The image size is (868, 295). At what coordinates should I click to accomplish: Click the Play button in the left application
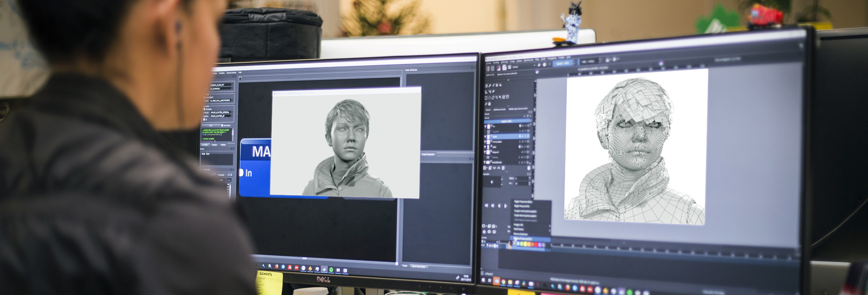point(211,125)
